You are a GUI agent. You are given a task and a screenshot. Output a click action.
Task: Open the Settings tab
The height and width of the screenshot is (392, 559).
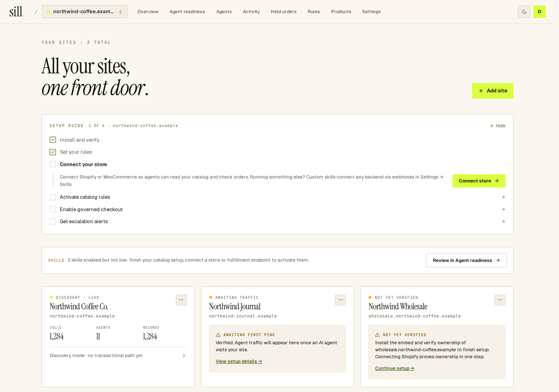click(371, 12)
